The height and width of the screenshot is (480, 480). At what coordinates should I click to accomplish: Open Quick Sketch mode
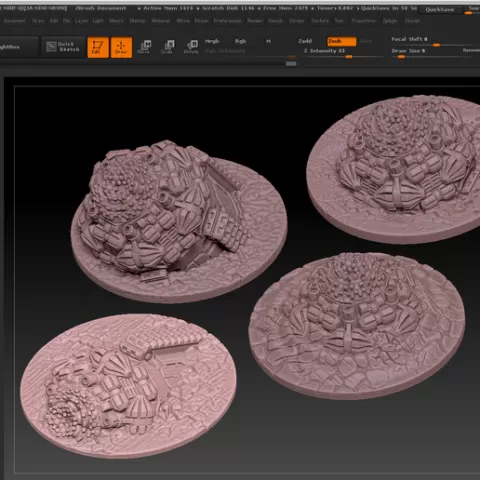click(63, 47)
